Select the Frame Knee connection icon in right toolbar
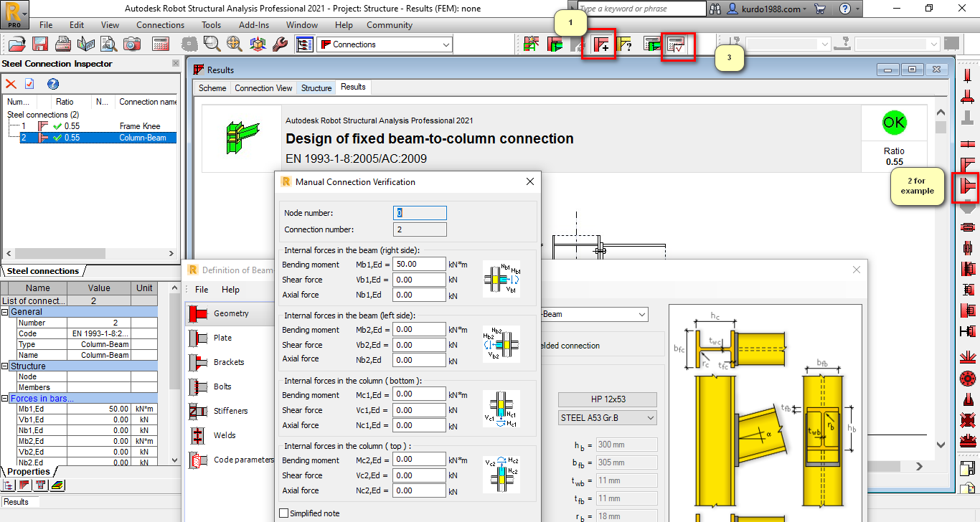This screenshot has width=980, height=522. [968, 166]
